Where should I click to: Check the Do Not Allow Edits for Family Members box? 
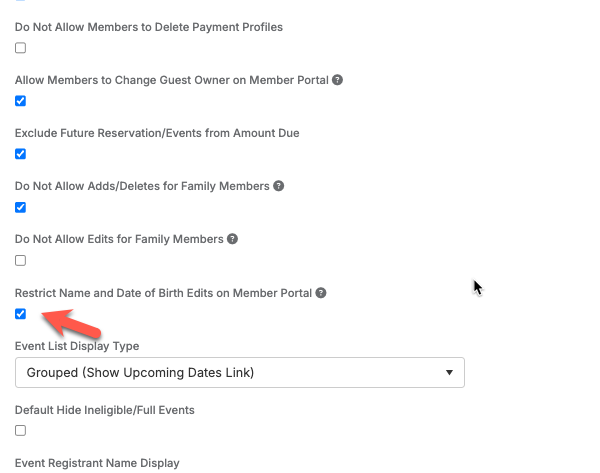point(21,261)
